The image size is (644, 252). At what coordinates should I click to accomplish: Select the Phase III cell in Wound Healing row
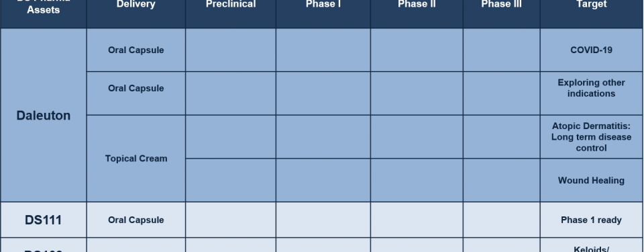pyautogui.click(x=502, y=180)
